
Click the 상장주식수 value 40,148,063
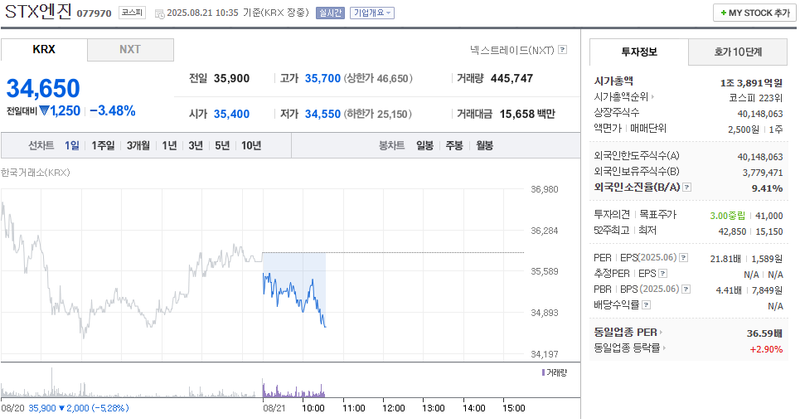point(760,113)
